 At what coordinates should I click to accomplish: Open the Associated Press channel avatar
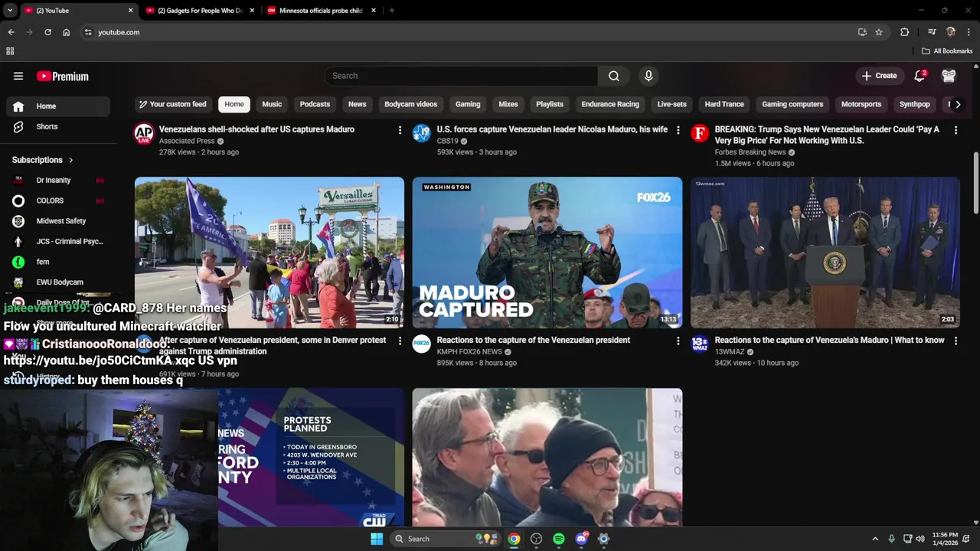pos(144,134)
